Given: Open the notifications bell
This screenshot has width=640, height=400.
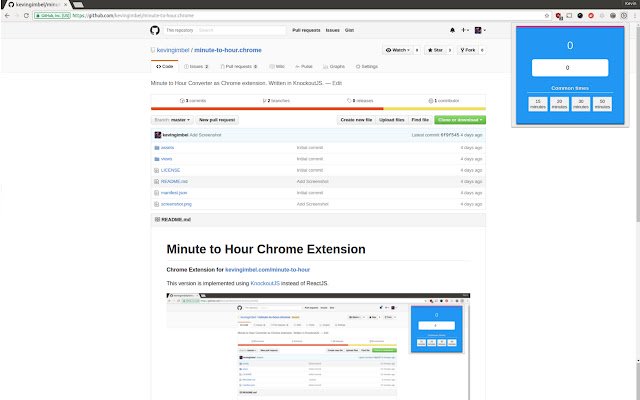Looking at the screenshot, I should click(x=452, y=30).
